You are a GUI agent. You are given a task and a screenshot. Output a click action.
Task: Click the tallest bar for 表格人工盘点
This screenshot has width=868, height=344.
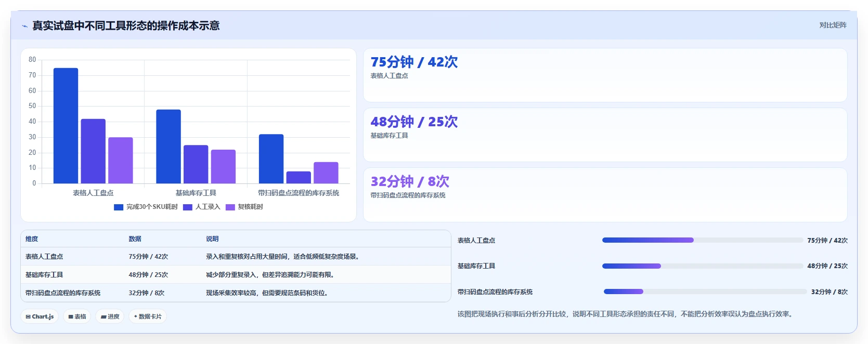(66, 126)
